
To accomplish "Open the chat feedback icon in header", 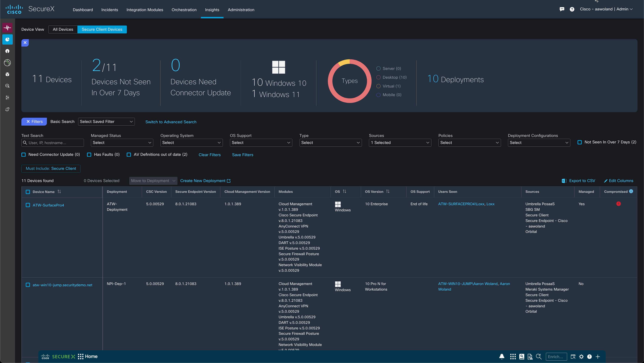I will click(562, 9).
